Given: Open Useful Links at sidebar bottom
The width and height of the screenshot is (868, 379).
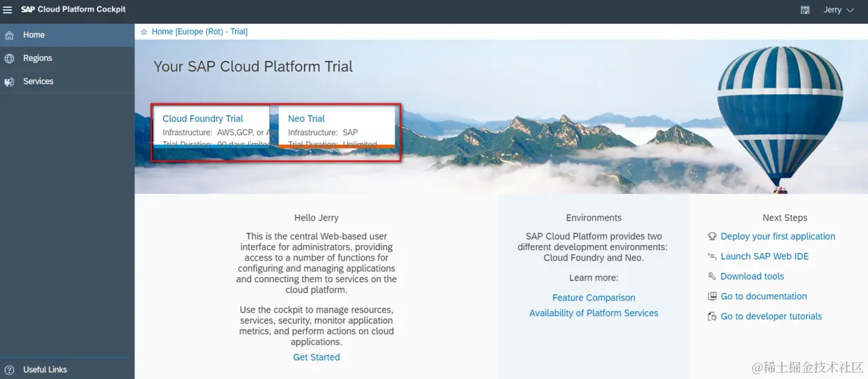Looking at the screenshot, I should click(x=67, y=369).
